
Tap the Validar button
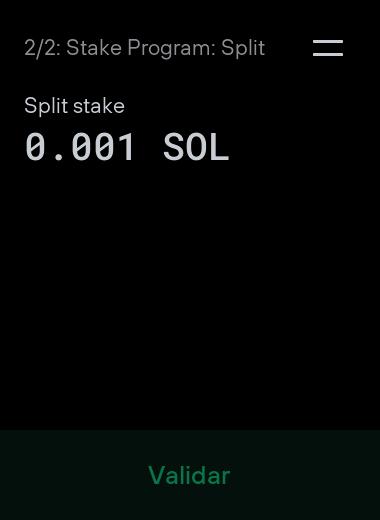click(190, 475)
